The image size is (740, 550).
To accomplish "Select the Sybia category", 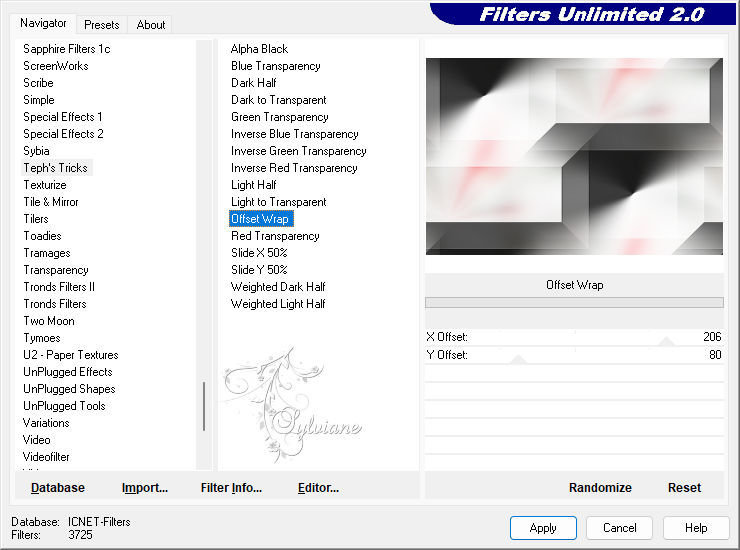I will 36,151.
